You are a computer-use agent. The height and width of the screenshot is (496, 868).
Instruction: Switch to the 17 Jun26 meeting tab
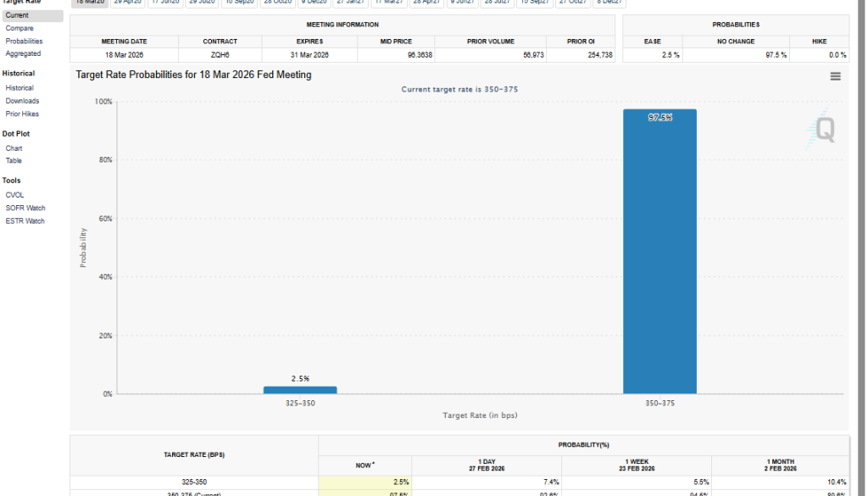click(x=166, y=3)
